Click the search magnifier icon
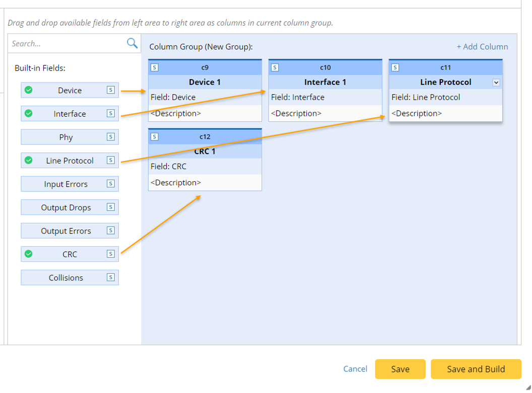Image resolution: width=532 pixels, height=393 pixels. point(132,43)
